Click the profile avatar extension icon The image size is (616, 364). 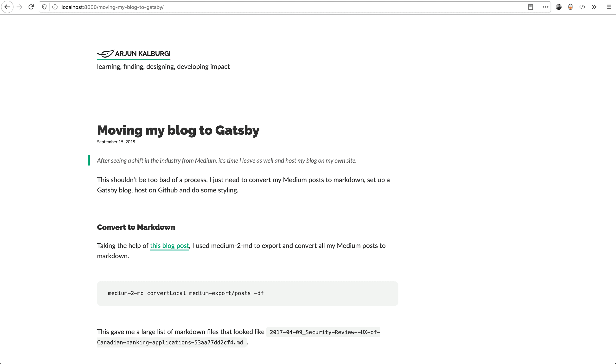coord(559,7)
